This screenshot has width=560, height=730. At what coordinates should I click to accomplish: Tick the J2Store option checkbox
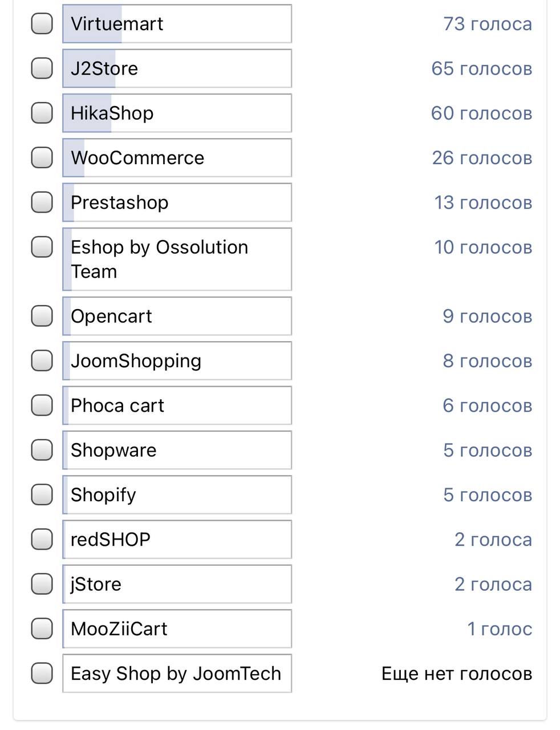coord(42,68)
